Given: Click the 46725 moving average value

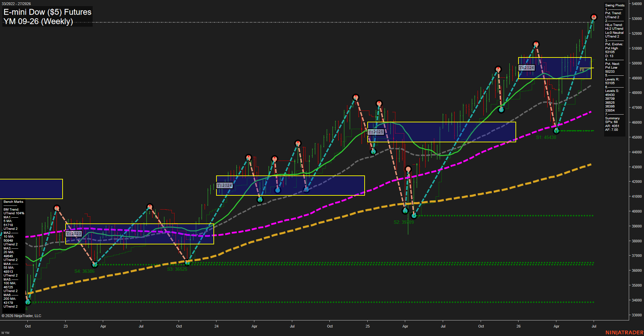Looking at the screenshot, I should coord(8,287).
